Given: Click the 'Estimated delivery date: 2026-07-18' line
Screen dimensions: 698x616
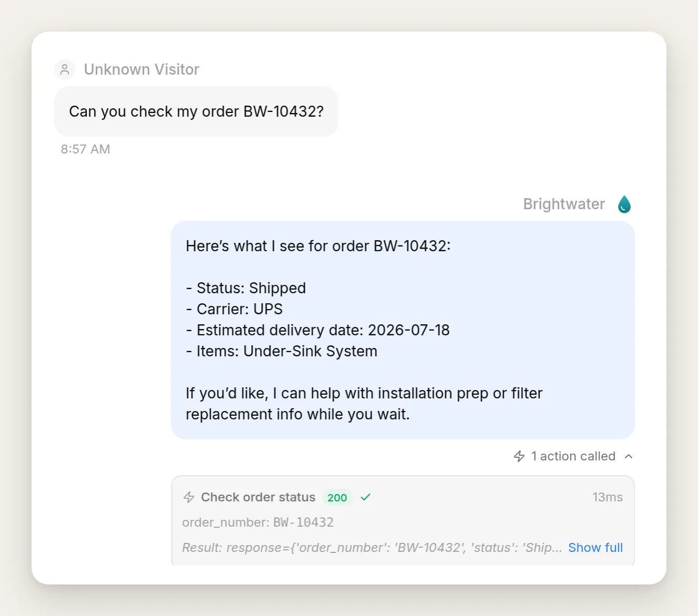Looking at the screenshot, I should point(317,330).
